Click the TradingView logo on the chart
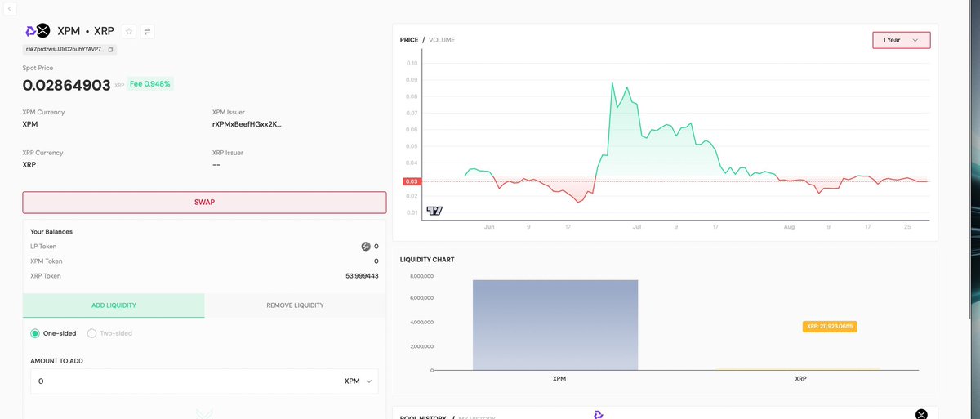 tap(435, 211)
